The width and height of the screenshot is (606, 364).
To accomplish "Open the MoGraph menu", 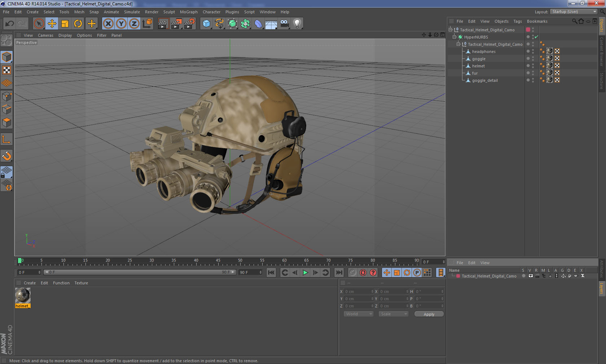I will (x=189, y=12).
